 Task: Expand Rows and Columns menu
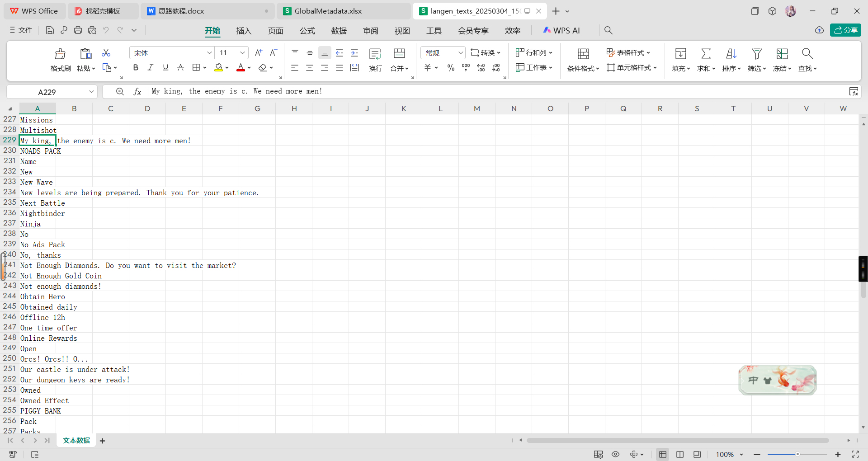pos(534,53)
